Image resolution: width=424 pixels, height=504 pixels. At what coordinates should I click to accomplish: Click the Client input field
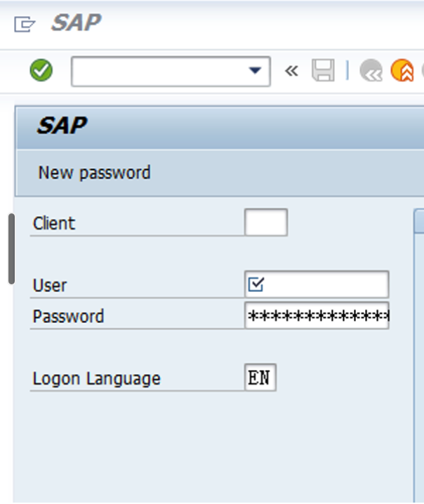[266, 223]
